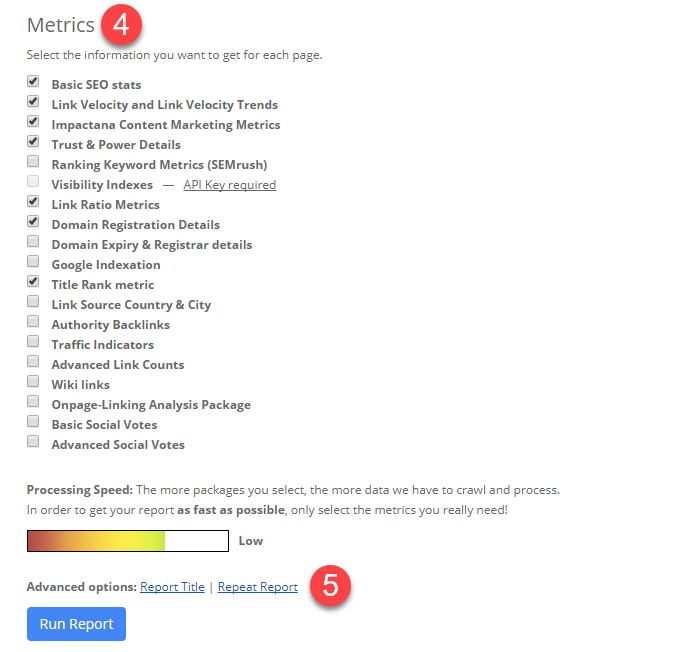Viewport: 698px width, 652px height.
Task: Uncheck Link Velocity and Link Velocity Trends
Action: pyautogui.click(x=33, y=101)
